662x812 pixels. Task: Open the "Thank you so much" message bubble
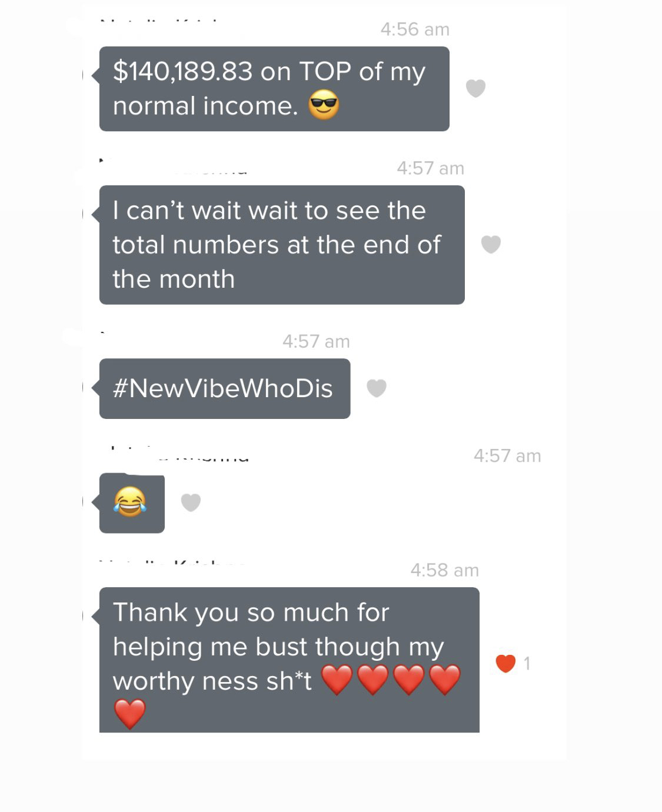coord(290,660)
